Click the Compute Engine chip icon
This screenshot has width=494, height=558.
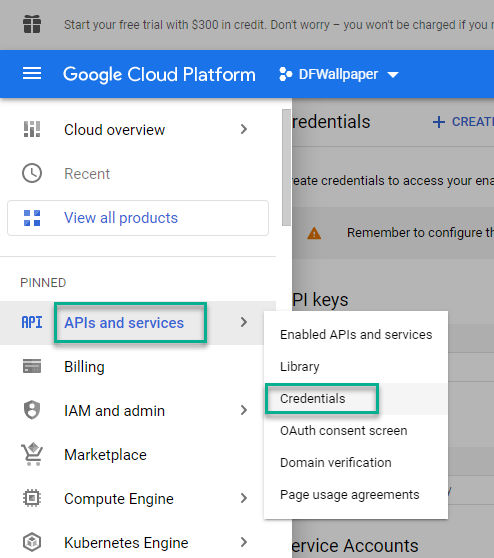32,498
